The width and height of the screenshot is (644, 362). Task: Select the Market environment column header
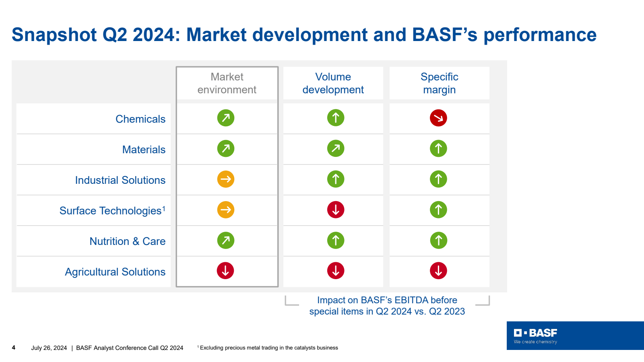(227, 83)
